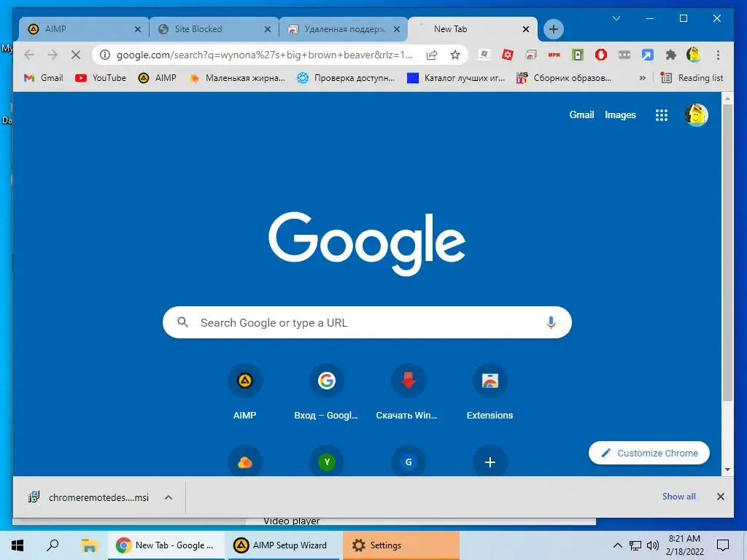Open a new tab with plus button
This screenshot has width=747, height=560.
pyautogui.click(x=553, y=29)
